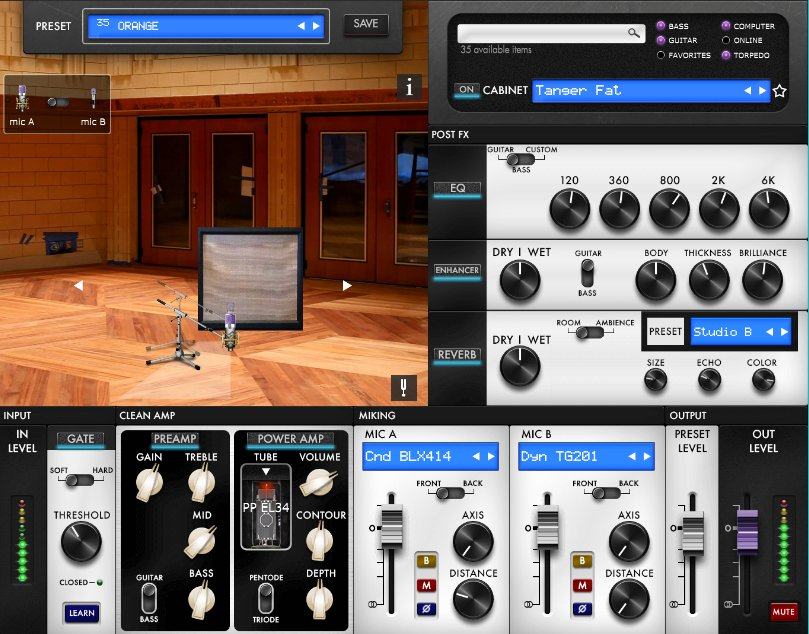Click the magnifier search icon
The width and height of the screenshot is (809, 634).
click(x=634, y=33)
